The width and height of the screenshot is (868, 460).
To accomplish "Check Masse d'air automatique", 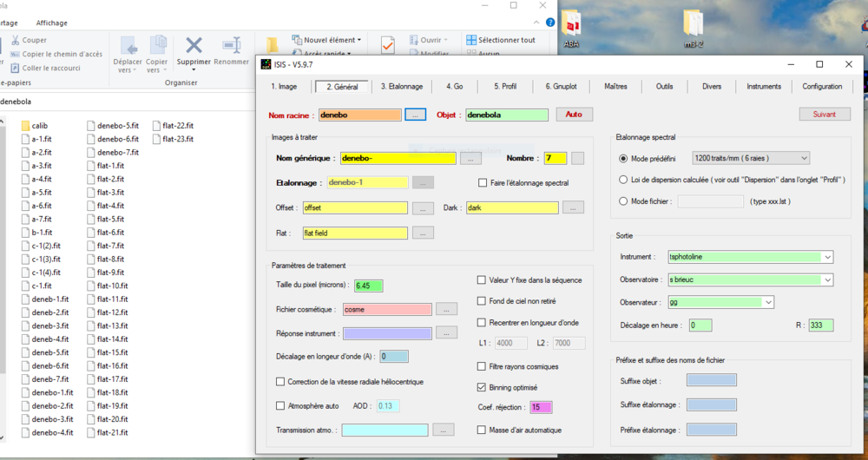I will (x=481, y=430).
